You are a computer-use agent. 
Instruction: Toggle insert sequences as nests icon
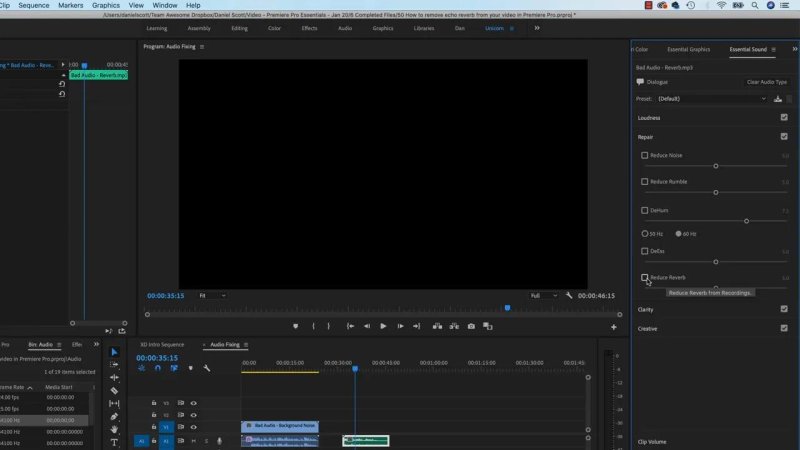(141, 368)
